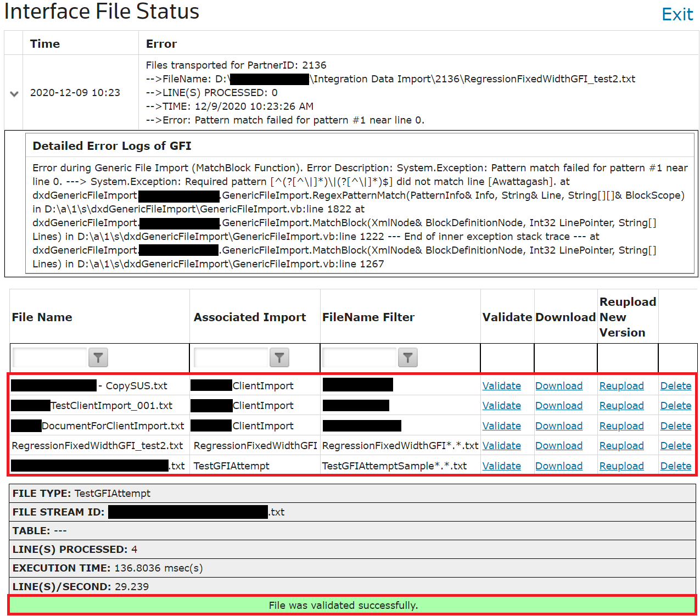Click the FileName Filter column header

point(368,317)
